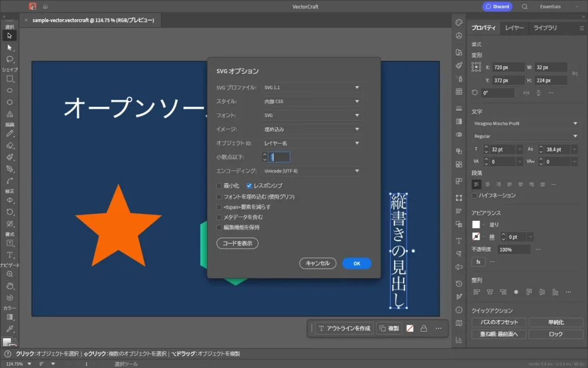The image size is (588, 368).
Task: Select the Lasso tool
Action: point(9,59)
